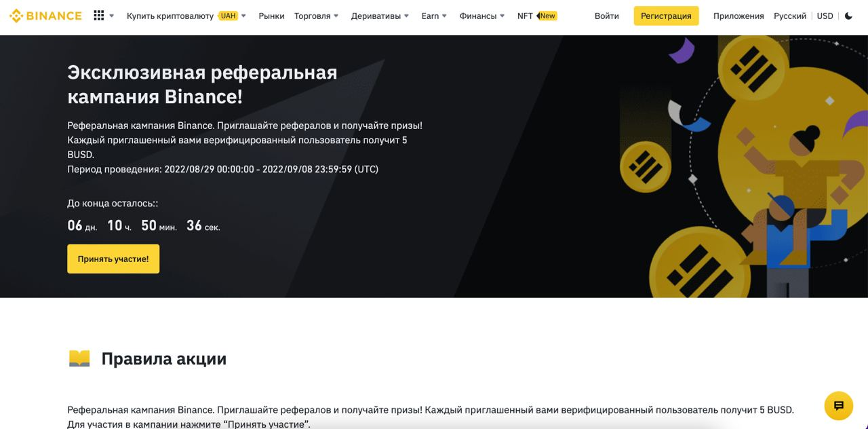Click the Регистрация button
This screenshot has width=868, height=429.
click(x=667, y=16)
